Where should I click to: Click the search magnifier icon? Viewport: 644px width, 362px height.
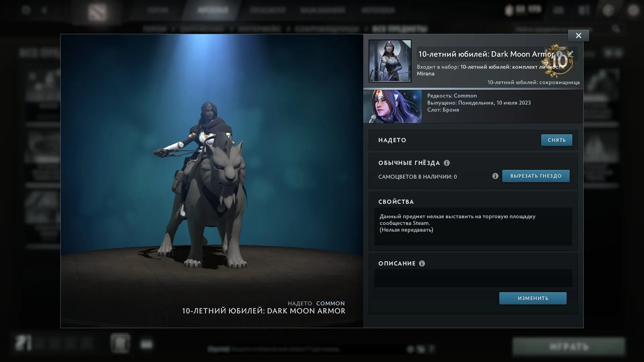(615, 29)
